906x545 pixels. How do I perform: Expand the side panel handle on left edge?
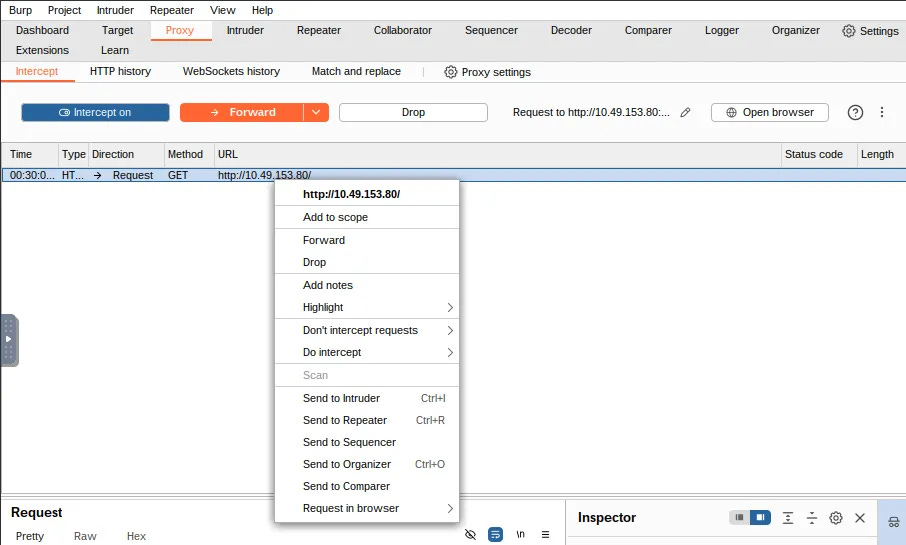click(9, 340)
